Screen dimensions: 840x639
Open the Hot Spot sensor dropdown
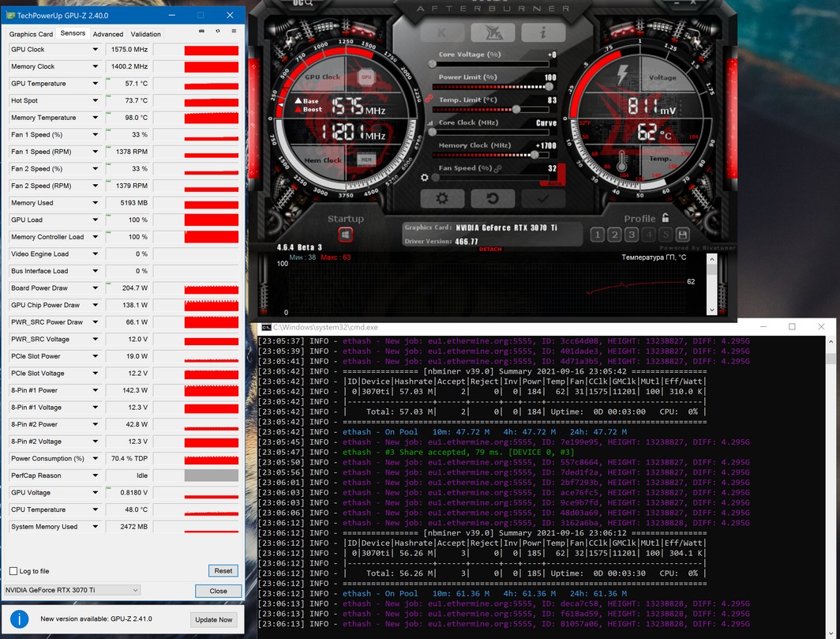click(95, 101)
